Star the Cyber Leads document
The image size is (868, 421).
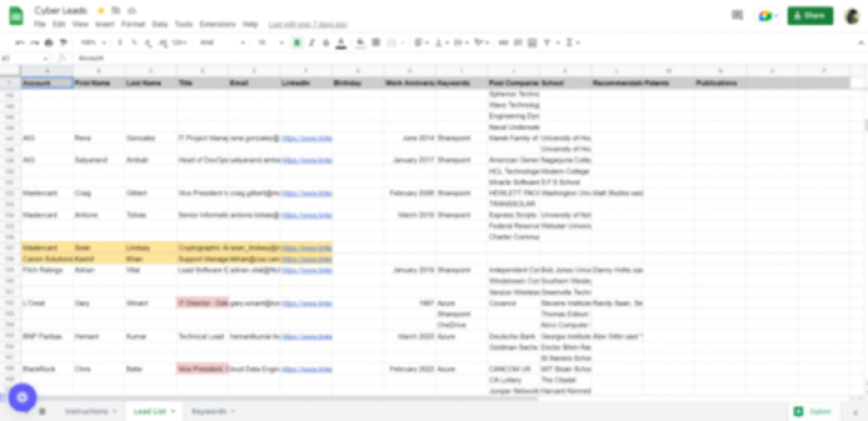tap(101, 10)
